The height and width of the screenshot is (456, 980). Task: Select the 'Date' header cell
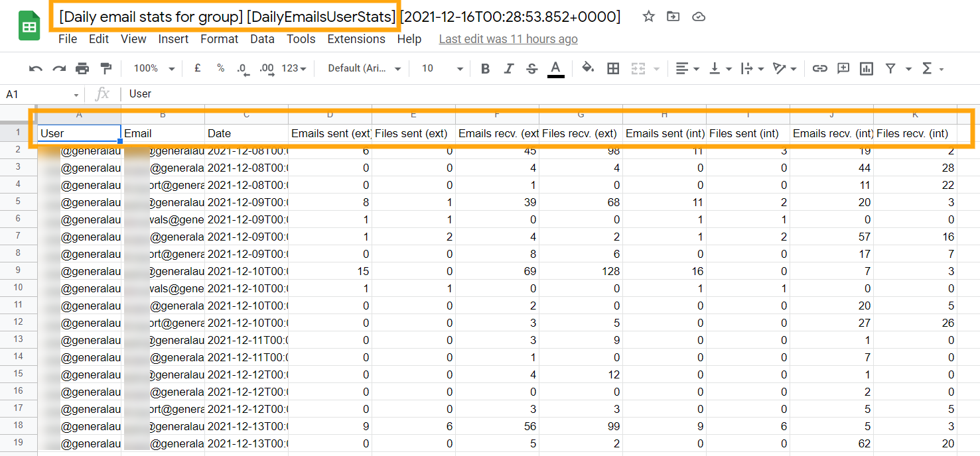click(x=246, y=133)
